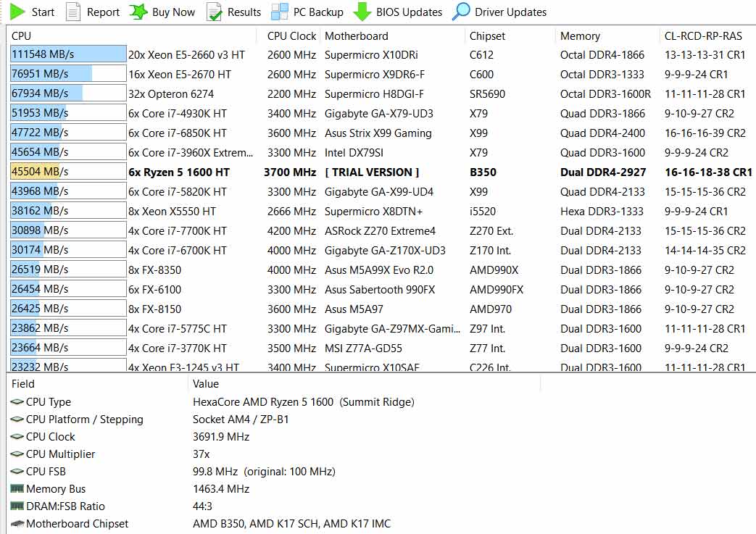Select the 20x Xeon E5-2660 v3 row
The width and height of the screenshot is (756, 534).
pyautogui.click(x=186, y=54)
